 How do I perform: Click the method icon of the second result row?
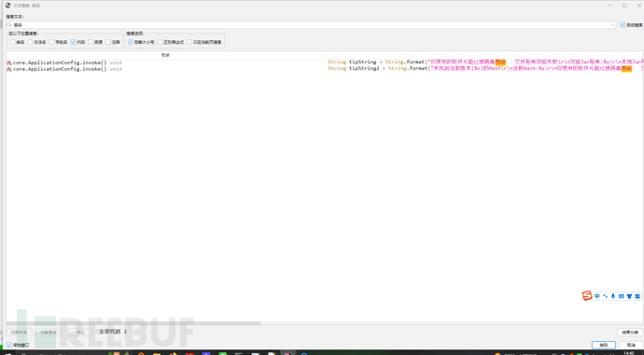9,69
